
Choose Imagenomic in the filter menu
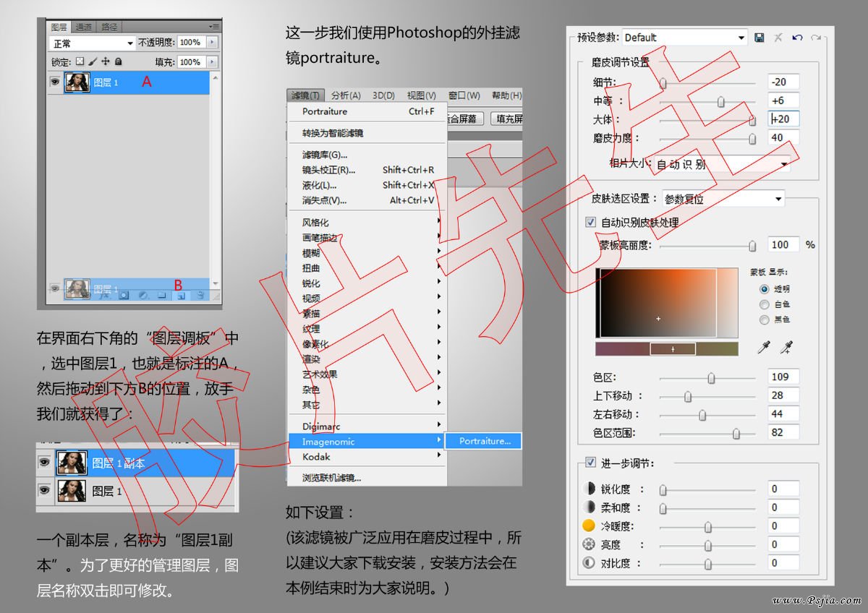(368, 441)
